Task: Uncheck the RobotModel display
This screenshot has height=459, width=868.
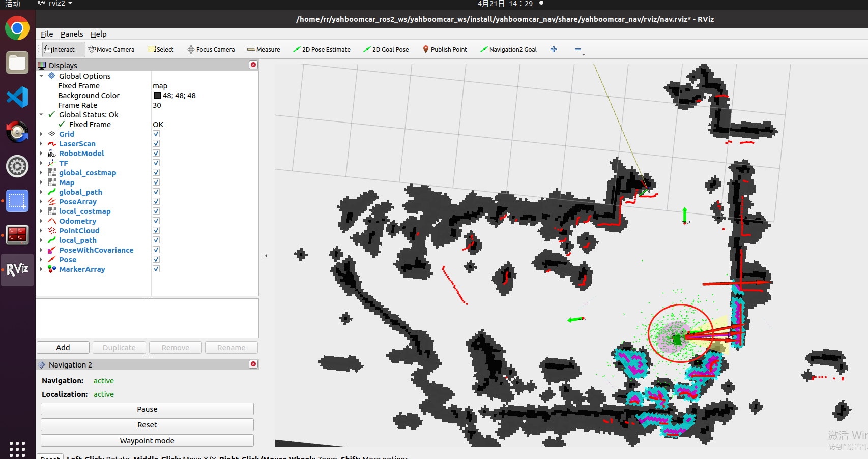Action: (x=156, y=153)
